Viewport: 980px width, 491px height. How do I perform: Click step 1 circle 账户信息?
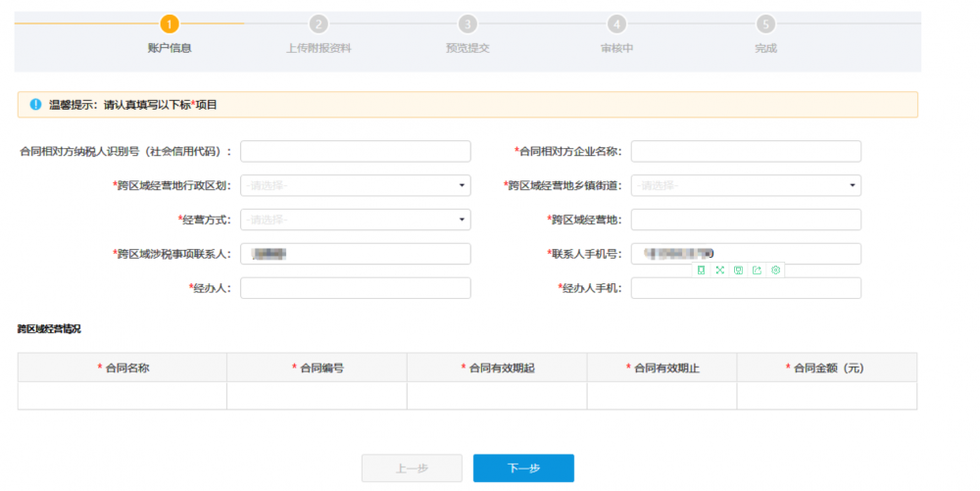point(170,24)
